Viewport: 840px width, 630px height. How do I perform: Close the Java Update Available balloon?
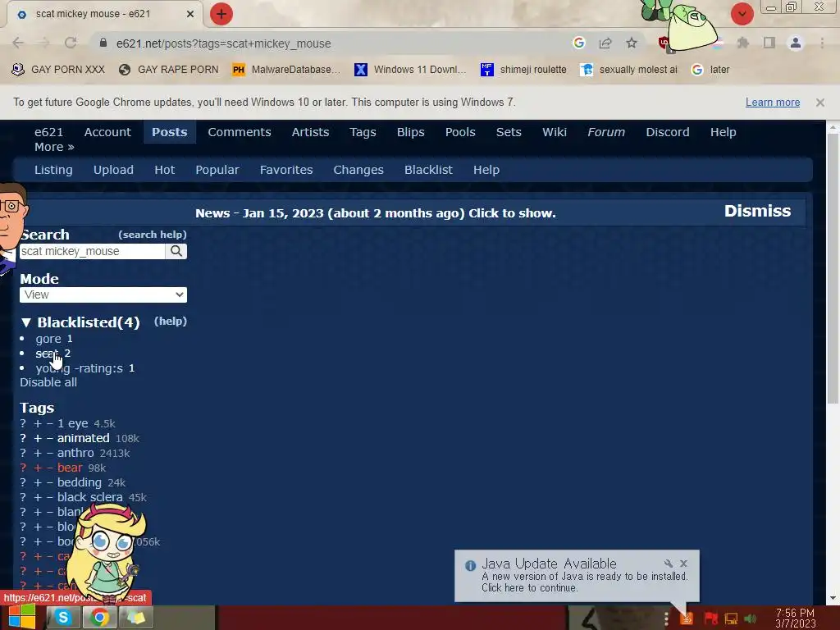coord(683,564)
